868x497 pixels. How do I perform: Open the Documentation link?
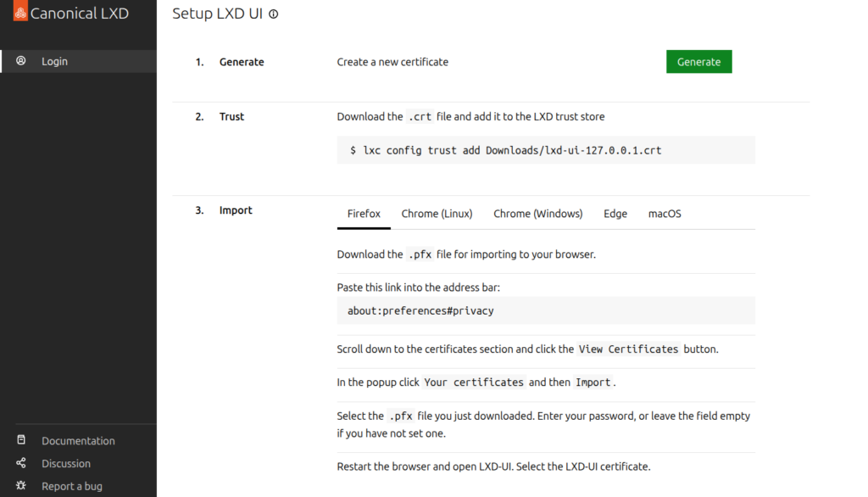click(x=78, y=441)
